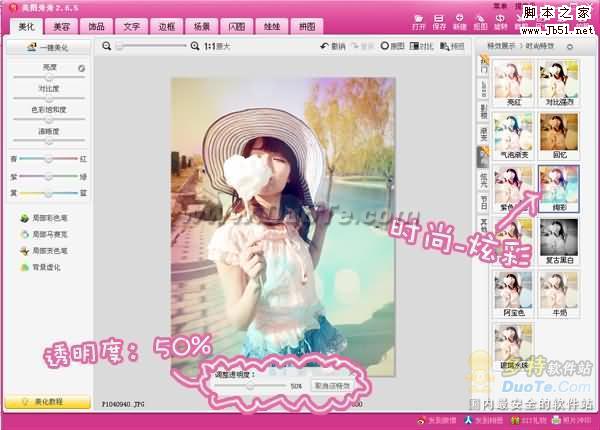Select the 局部变色笔 tool
This screenshot has height=430, width=600.
tap(44, 251)
